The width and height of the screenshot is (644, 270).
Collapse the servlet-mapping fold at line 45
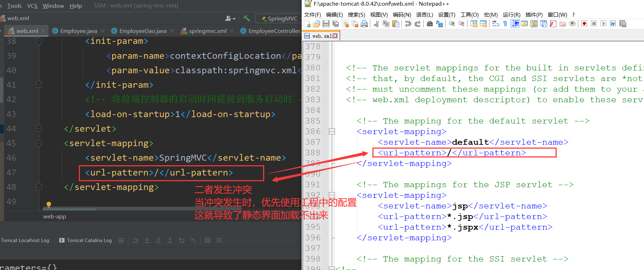pyautogui.click(x=39, y=143)
